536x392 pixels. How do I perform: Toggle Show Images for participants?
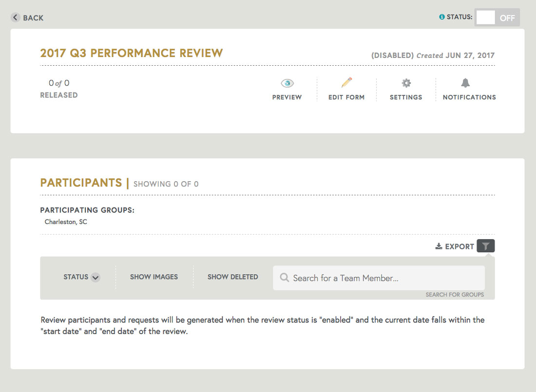(154, 277)
